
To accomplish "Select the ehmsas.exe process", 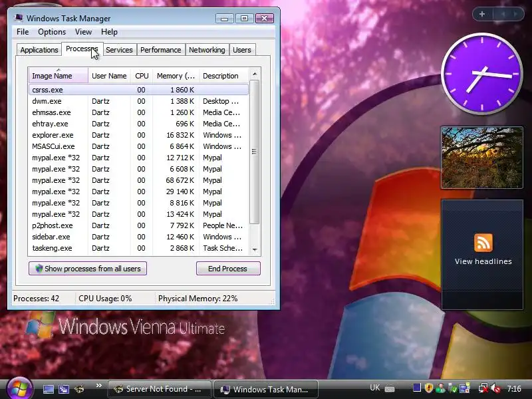I will click(x=139, y=112).
